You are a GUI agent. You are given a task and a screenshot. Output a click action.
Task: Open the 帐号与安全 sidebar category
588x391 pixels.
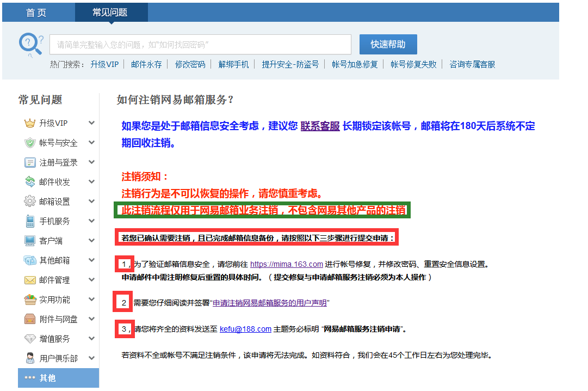(59, 143)
